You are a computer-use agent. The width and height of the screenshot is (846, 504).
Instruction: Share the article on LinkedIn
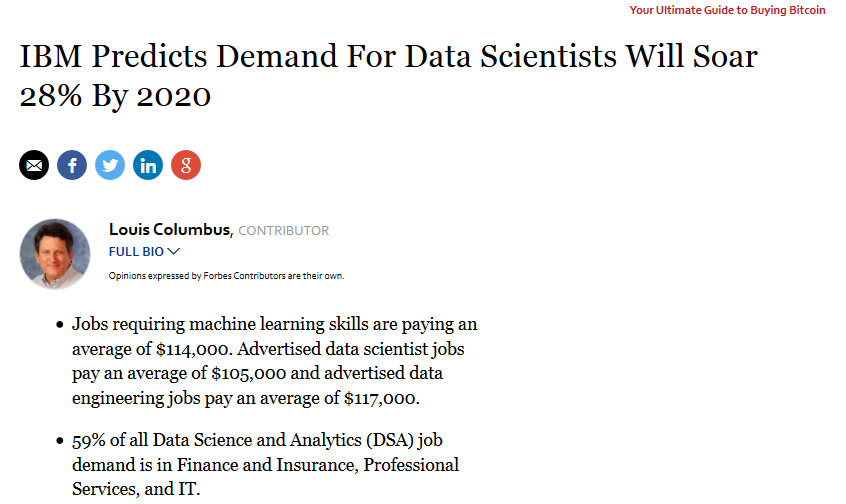[148, 165]
